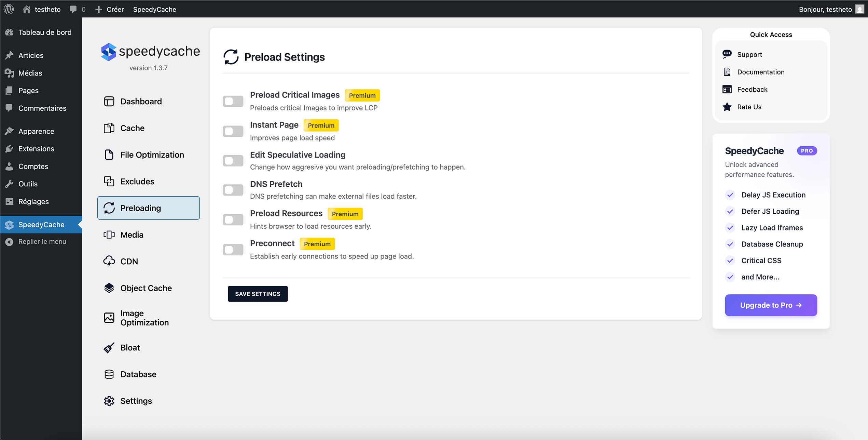Click Upgrade to Pro button
Viewport: 868px width, 440px height.
pos(771,305)
